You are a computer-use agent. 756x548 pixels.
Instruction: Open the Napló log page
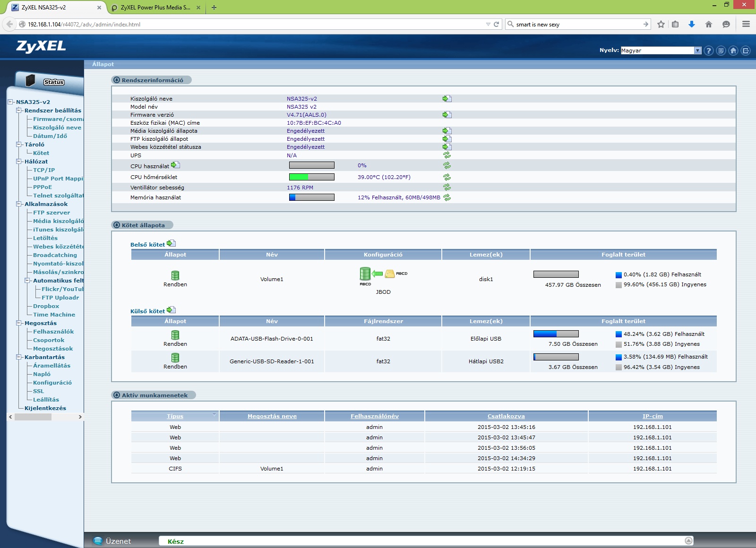[42, 374]
